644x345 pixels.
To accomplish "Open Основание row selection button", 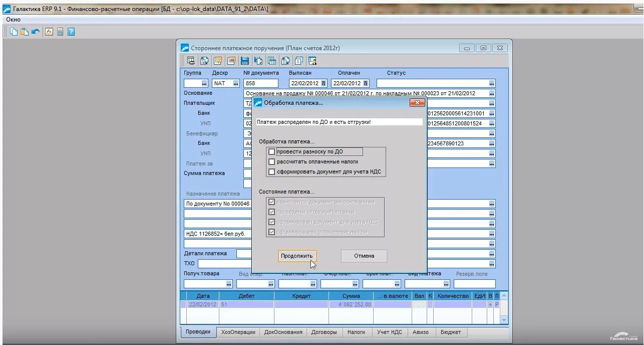I will pos(492,93).
